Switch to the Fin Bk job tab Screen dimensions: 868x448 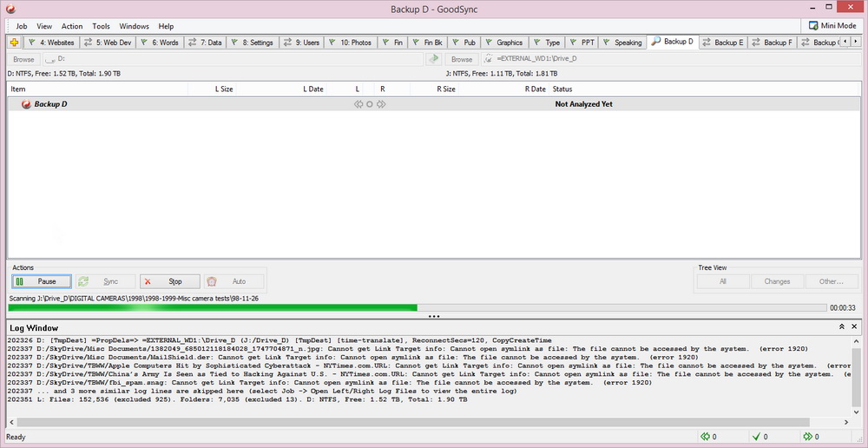point(427,43)
